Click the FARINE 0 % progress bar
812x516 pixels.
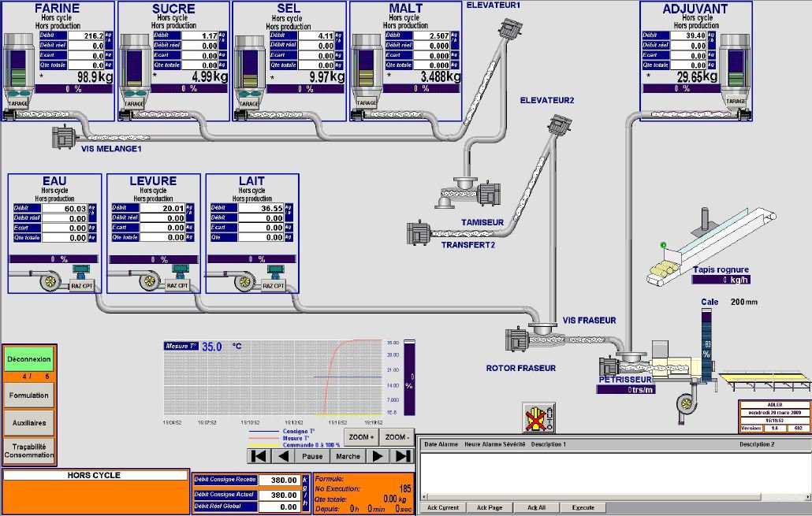pyautogui.click(x=74, y=89)
